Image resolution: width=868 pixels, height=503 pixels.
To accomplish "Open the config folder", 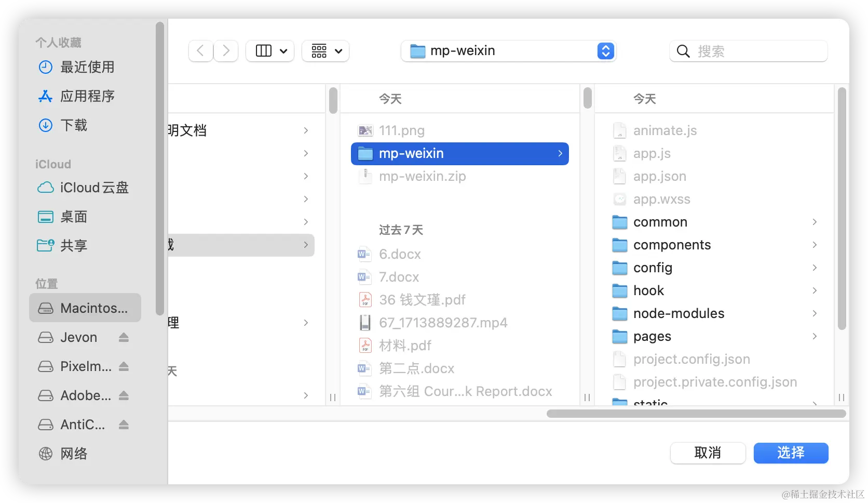I will pos(714,268).
